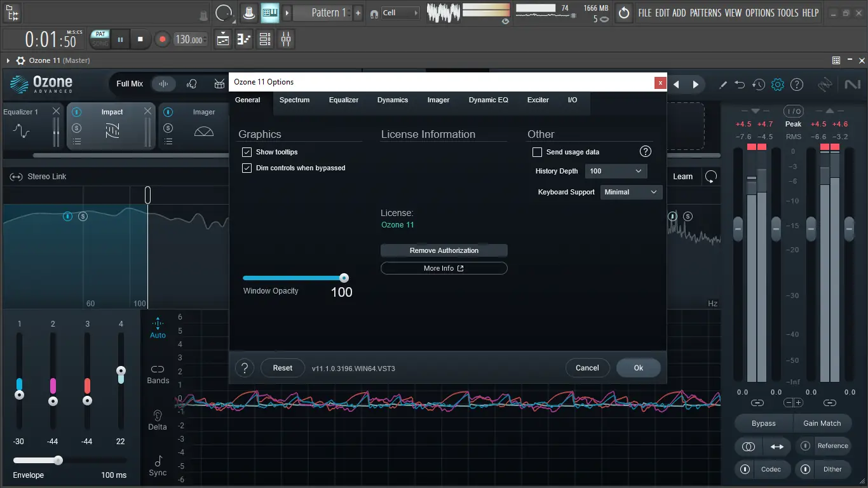The image size is (868, 488).
Task: Open the Ozone history clock icon
Action: click(x=759, y=85)
